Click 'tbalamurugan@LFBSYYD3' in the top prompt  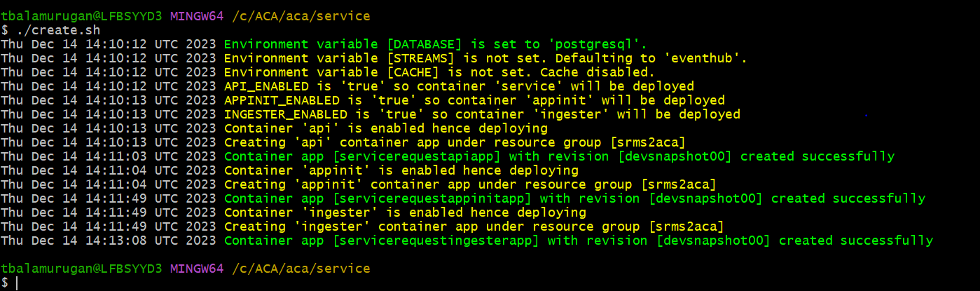click(x=81, y=16)
